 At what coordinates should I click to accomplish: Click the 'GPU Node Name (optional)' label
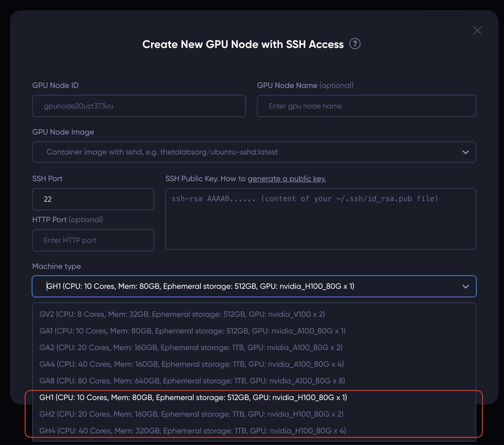tap(305, 85)
